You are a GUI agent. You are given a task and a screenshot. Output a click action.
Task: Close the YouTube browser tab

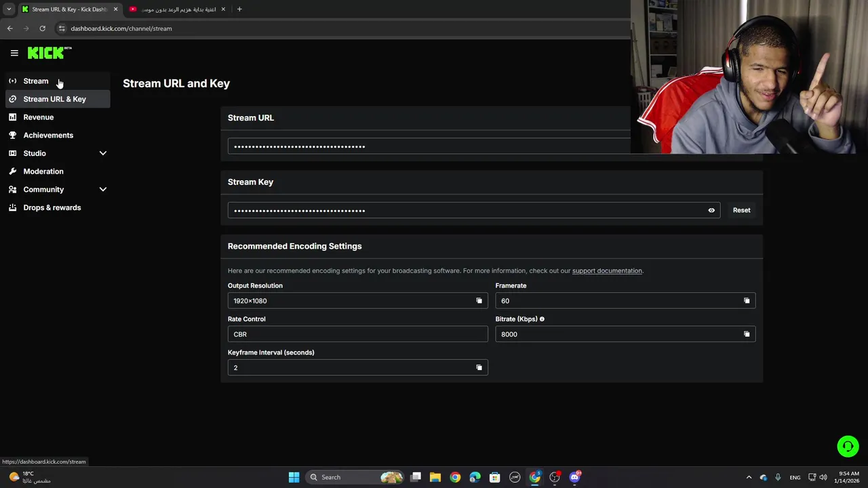tap(223, 9)
